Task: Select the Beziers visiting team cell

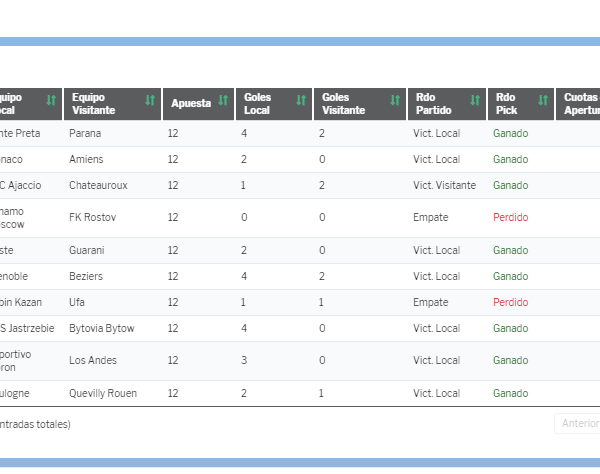Action: [x=86, y=276]
